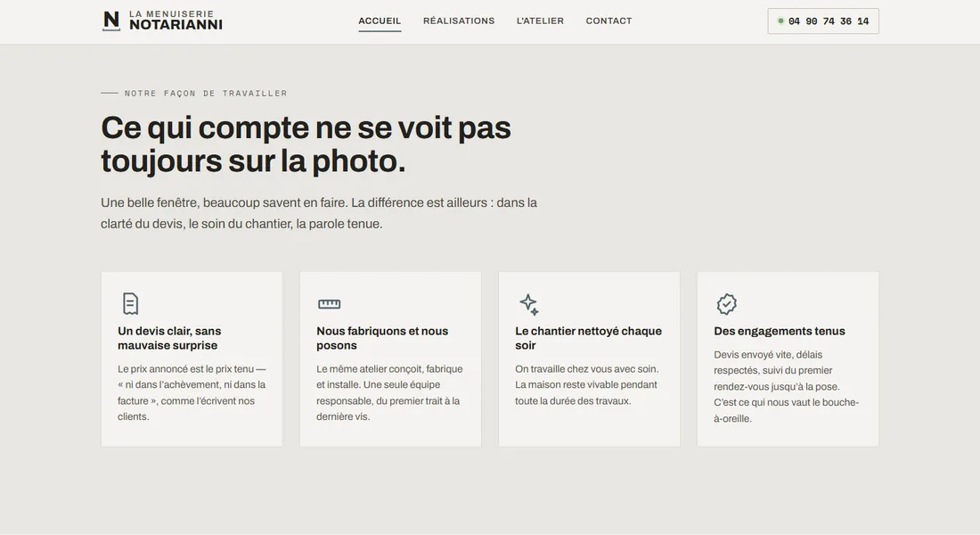Screen dimensions: 980x535
Task: Click the ruler icon on the fabrication card
Action: coord(330,304)
